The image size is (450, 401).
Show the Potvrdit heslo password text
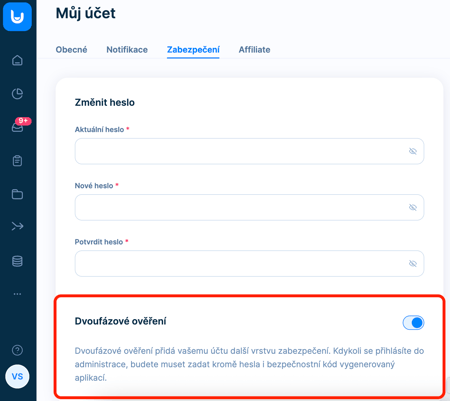tap(413, 264)
